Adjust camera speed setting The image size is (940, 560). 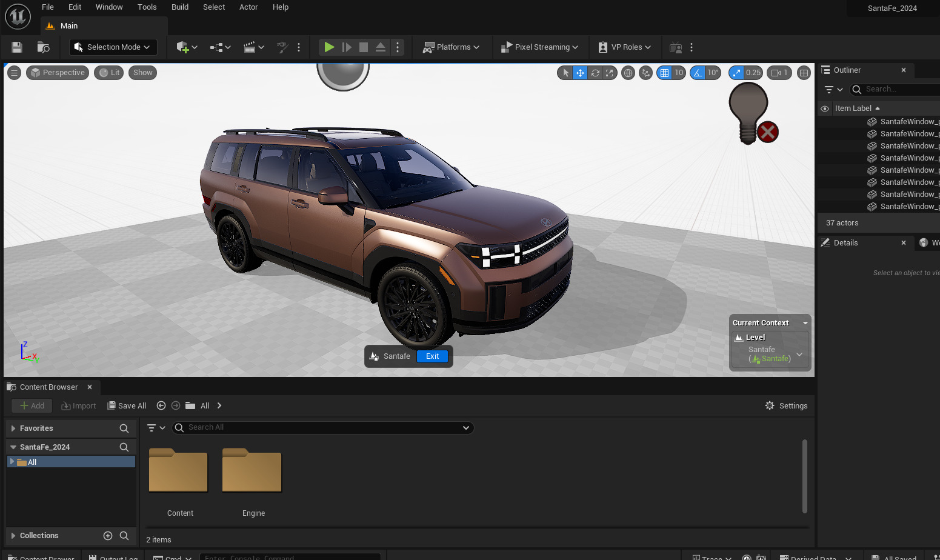(x=779, y=73)
